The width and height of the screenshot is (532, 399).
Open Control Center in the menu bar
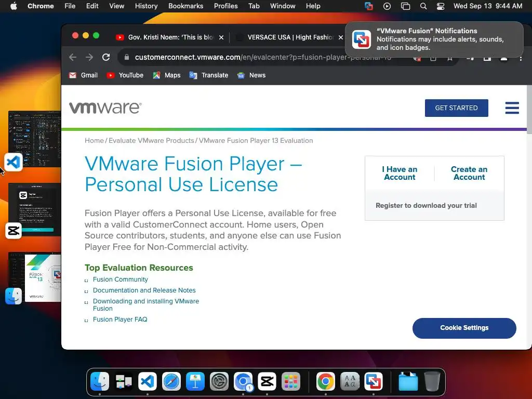pyautogui.click(x=441, y=6)
